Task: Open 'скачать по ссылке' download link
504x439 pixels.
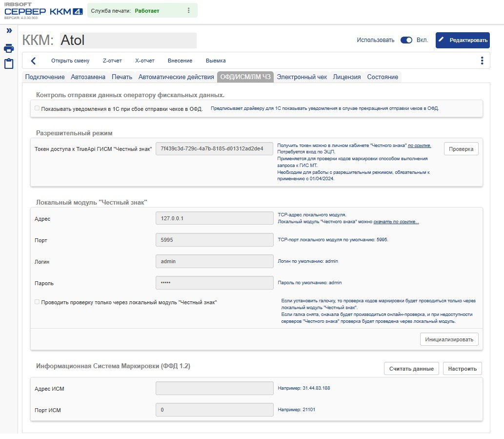Action: [x=396, y=222]
